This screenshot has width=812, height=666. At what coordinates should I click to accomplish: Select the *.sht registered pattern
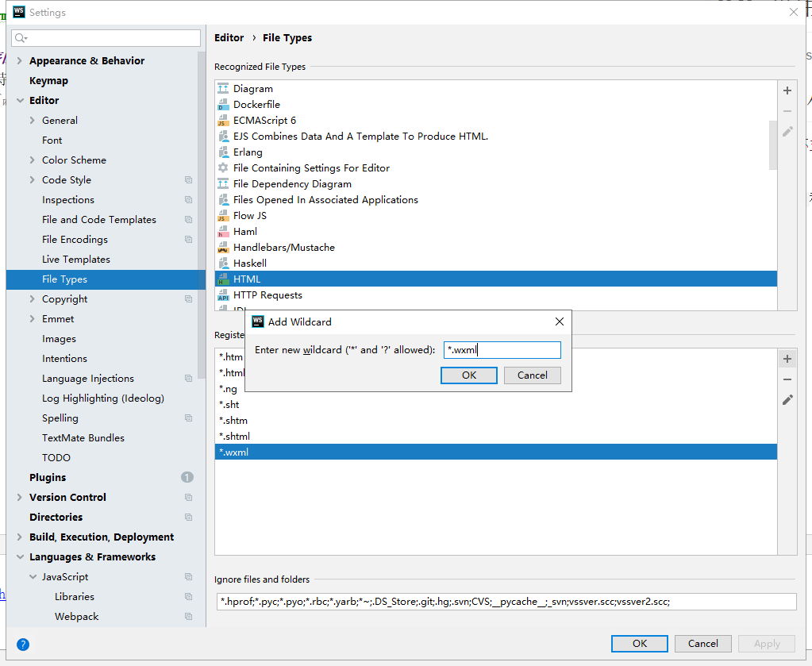pos(496,405)
